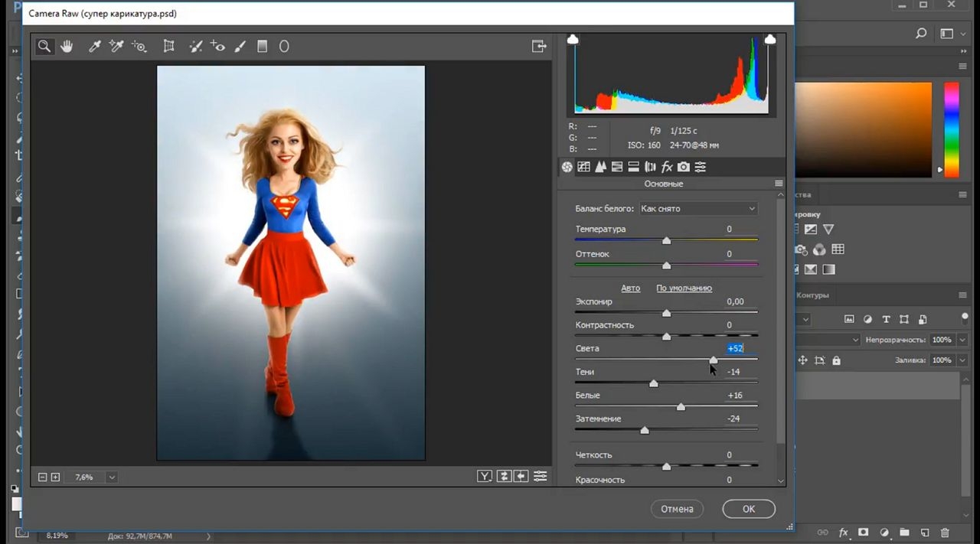Copy current settings to Before
The height and width of the screenshot is (544, 980).
click(x=521, y=476)
